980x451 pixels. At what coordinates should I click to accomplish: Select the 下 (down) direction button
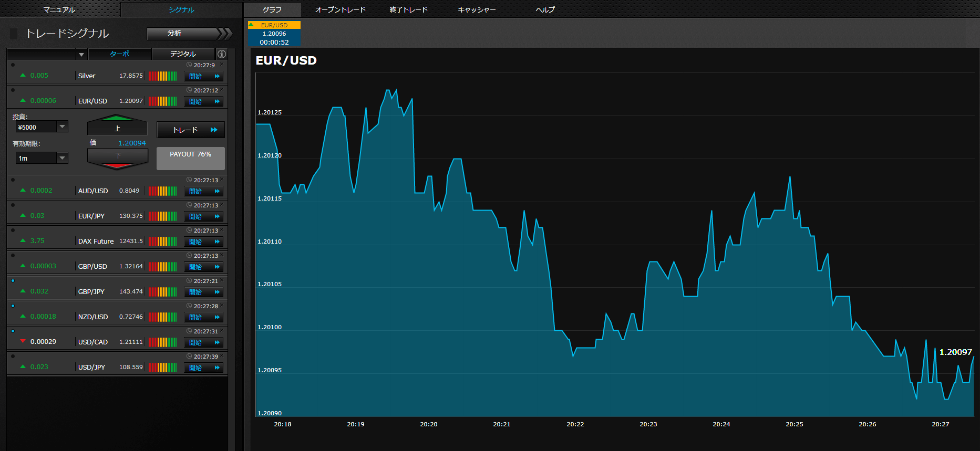(x=117, y=159)
